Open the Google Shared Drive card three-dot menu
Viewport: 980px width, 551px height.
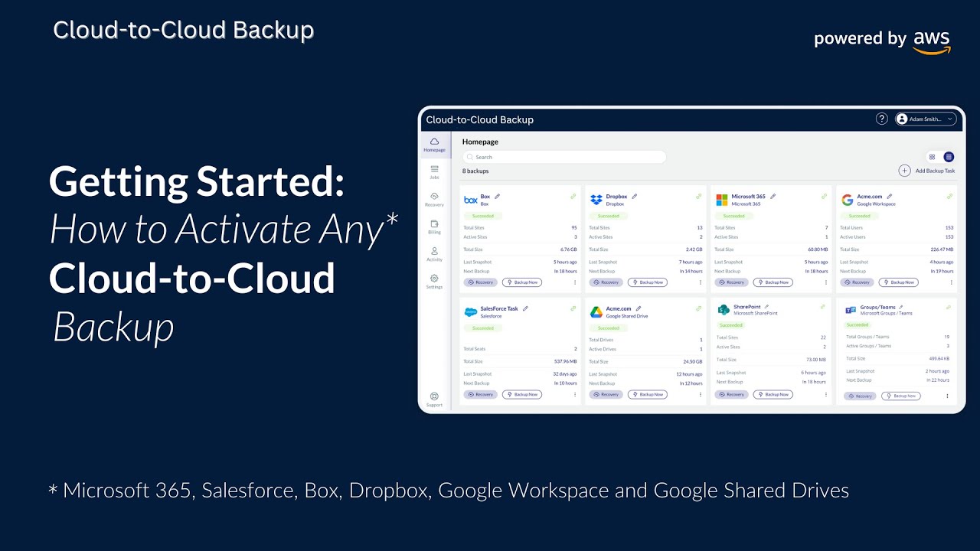701,395
